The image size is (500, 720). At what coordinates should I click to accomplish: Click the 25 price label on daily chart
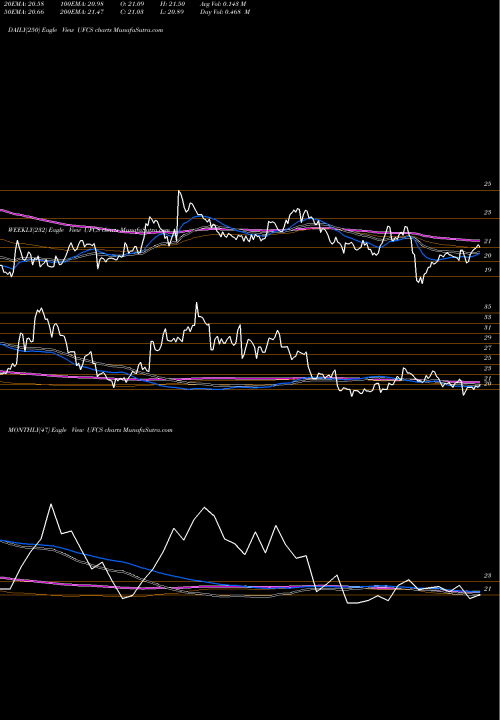pyautogui.click(x=488, y=184)
